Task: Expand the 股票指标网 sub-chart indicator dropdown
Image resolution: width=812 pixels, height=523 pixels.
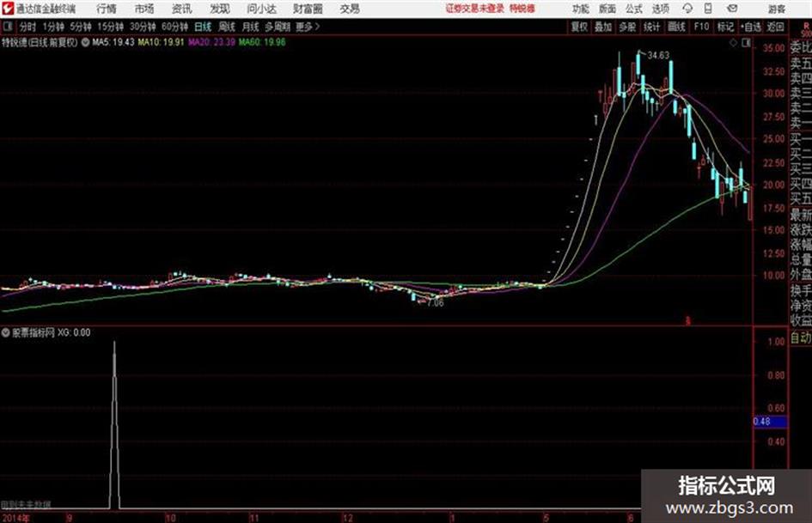Action: coord(6,333)
